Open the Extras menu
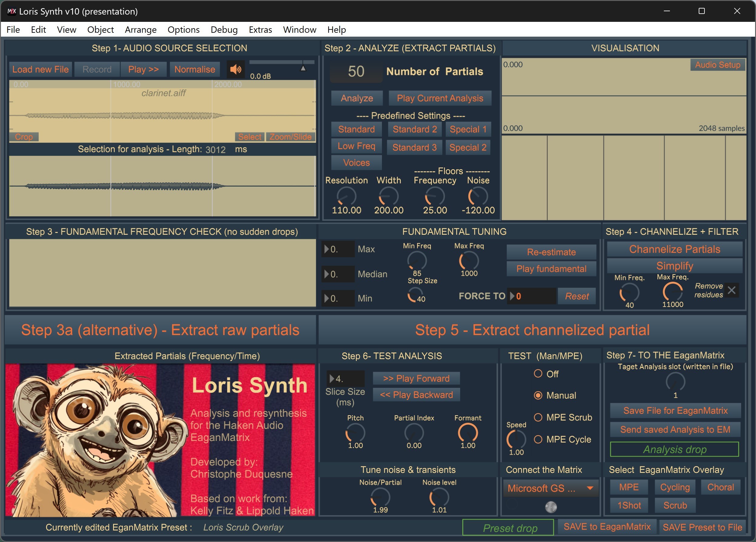The width and height of the screenshot is (756, 542). pyautogui.click(x=260, y=30)
